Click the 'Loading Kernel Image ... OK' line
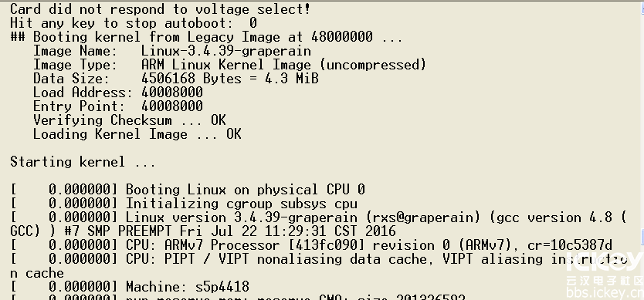The width and height of the screenshot is (644, 300). 137,134
